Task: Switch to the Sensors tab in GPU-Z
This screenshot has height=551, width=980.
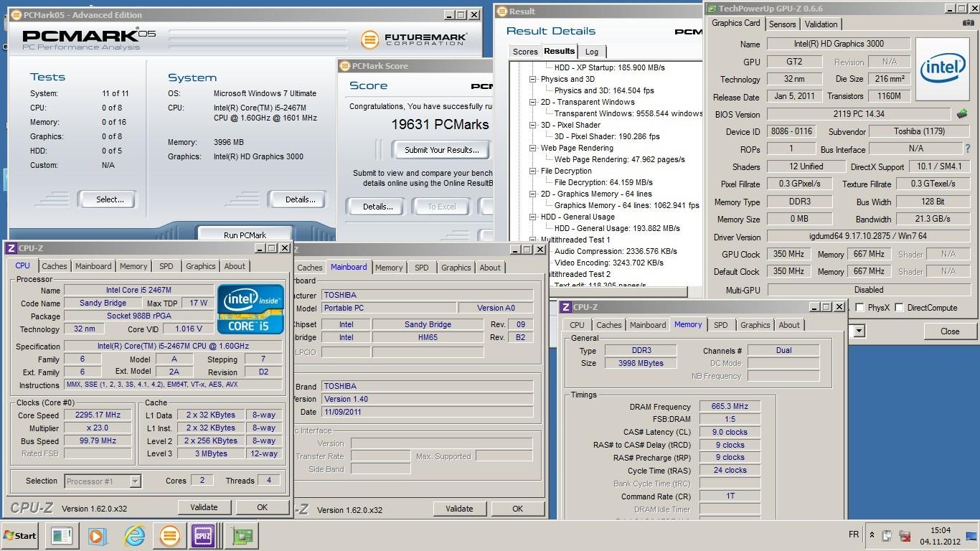Action: tap(782, 24)
